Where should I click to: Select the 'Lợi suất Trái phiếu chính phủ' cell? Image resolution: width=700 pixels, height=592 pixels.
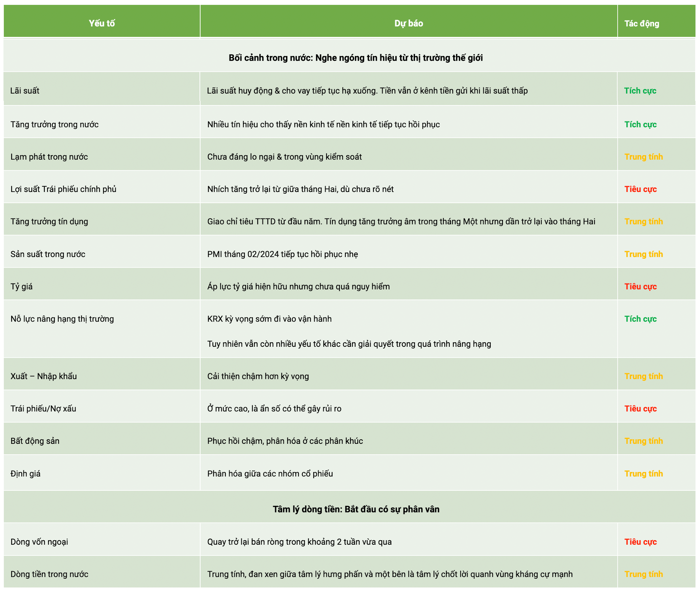tap(63, 189)
